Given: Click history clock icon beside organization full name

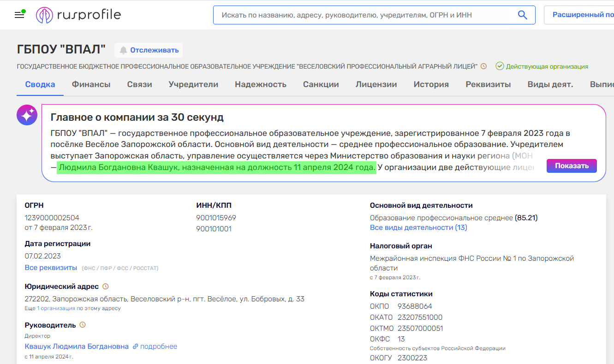Looking at the screenshot, I should pos(483,66).
